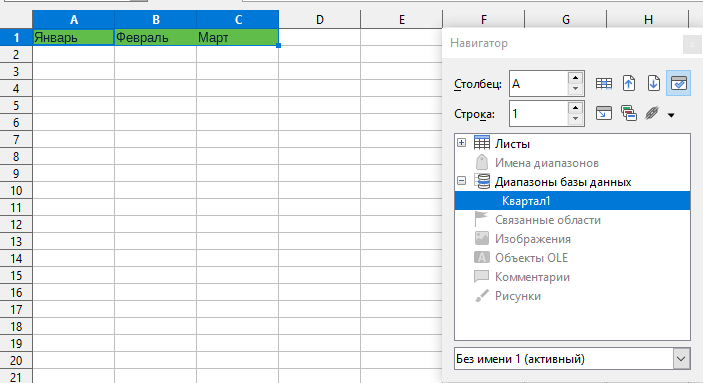Click the Строка input field

click(x=539, y=114)
